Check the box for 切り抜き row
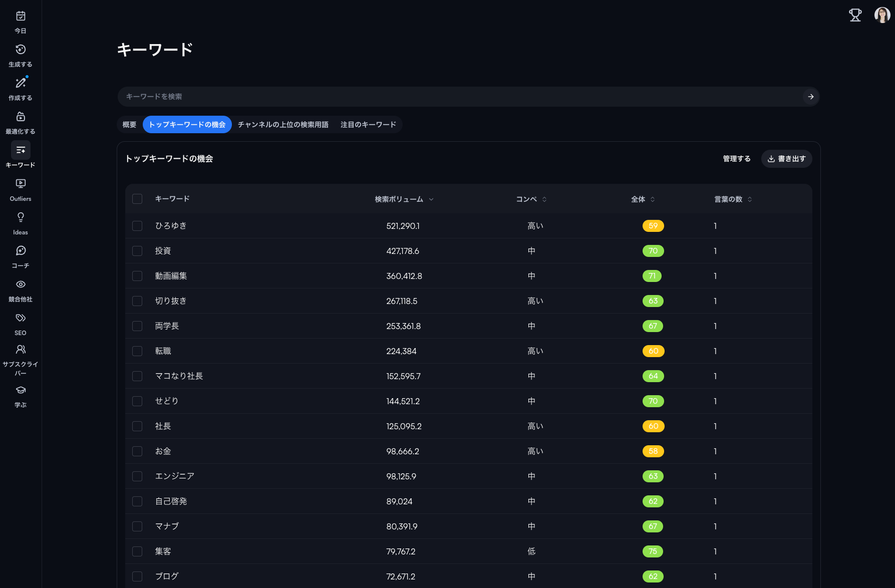Viewport: 895px width, 588px height. [x=137, y=301]
